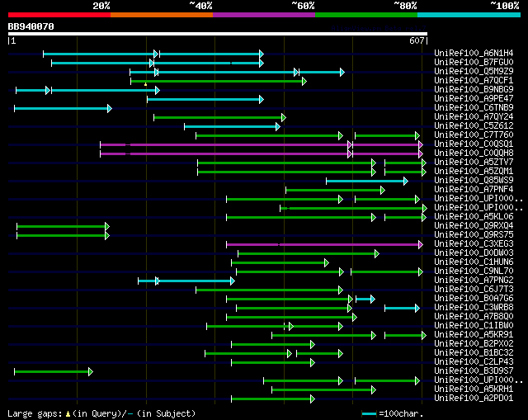This screenshot has width=528, height=420.
Task: Click the purple alignment bar in the C3XEG3 row
Action: [324, 245]
